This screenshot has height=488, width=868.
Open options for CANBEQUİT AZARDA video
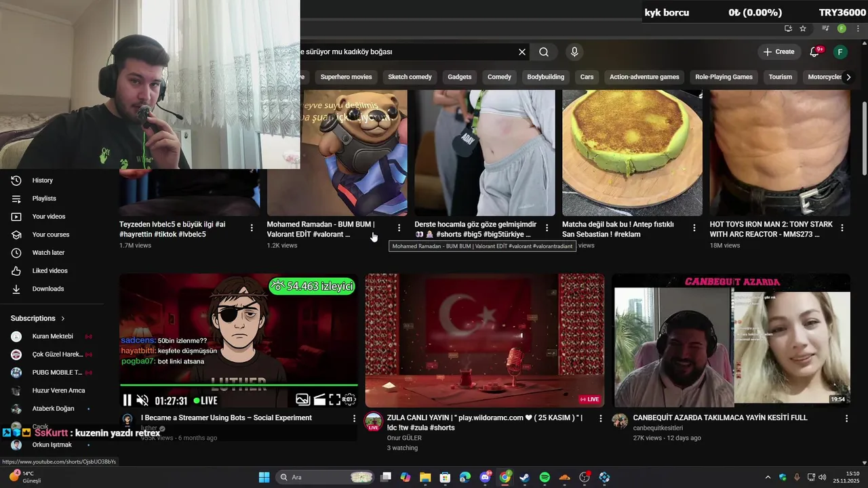click(x=846, y=419)
